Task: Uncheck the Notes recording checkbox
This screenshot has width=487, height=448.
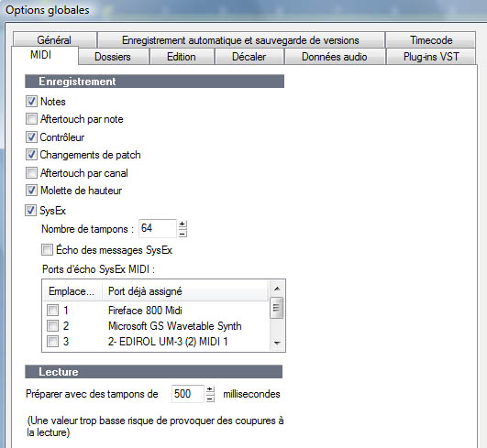Action: point(31,102)
